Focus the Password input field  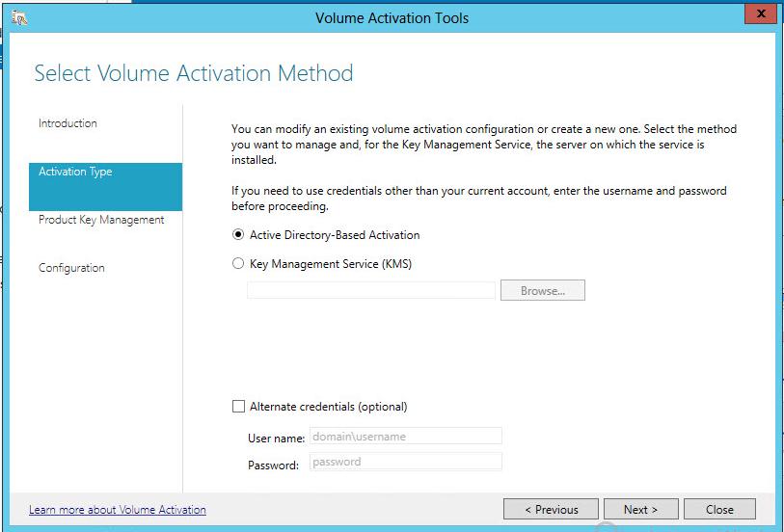click(405, 462)
